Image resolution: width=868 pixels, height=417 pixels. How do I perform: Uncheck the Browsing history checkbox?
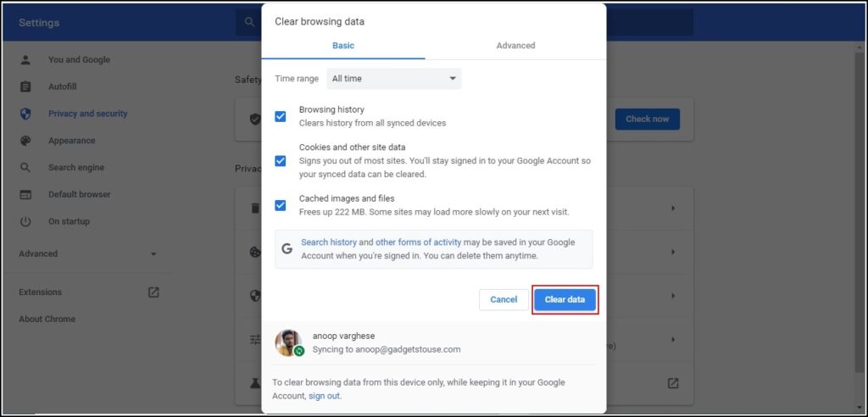tap(281, 116)
